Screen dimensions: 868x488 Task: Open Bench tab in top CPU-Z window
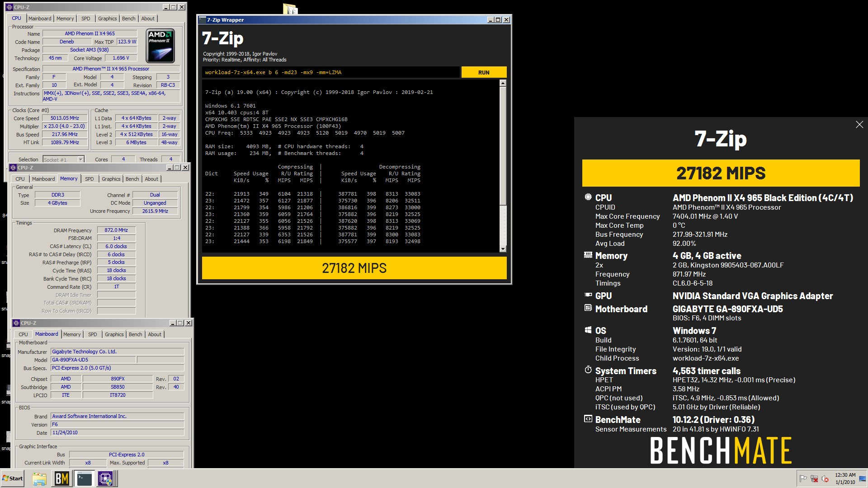tap(129, 19)
